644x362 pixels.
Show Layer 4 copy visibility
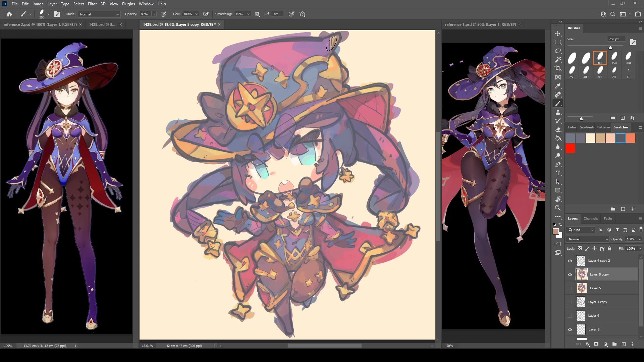(570, 302)
